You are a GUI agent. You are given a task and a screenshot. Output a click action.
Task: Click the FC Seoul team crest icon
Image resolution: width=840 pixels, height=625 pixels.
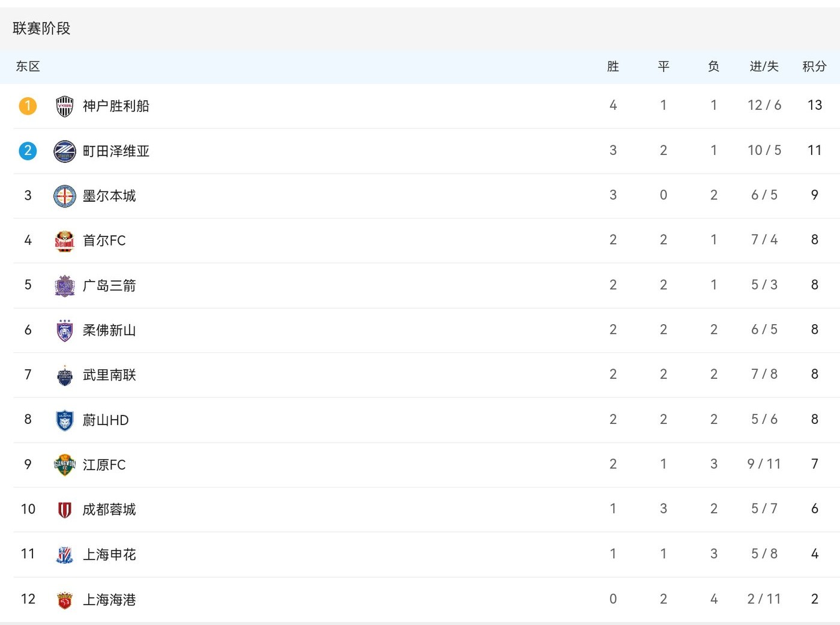pyautogui.click(x=65, y=241)
